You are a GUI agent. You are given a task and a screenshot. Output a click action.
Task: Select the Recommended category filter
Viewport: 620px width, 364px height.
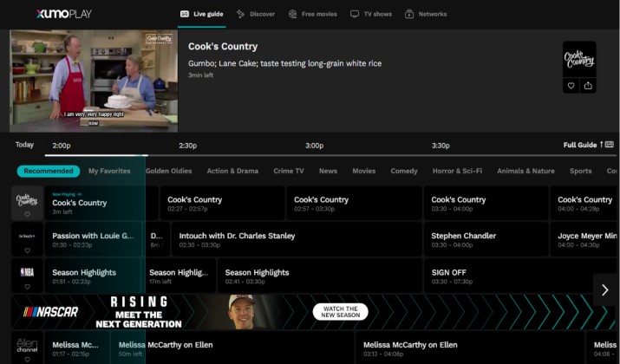click(x=49, y=171)
